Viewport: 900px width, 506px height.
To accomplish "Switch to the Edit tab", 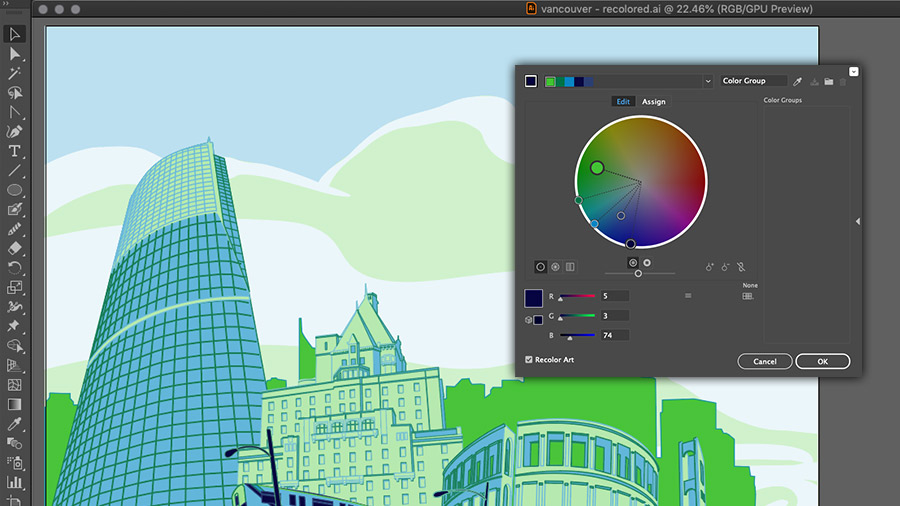I will [x=623, y=101].
